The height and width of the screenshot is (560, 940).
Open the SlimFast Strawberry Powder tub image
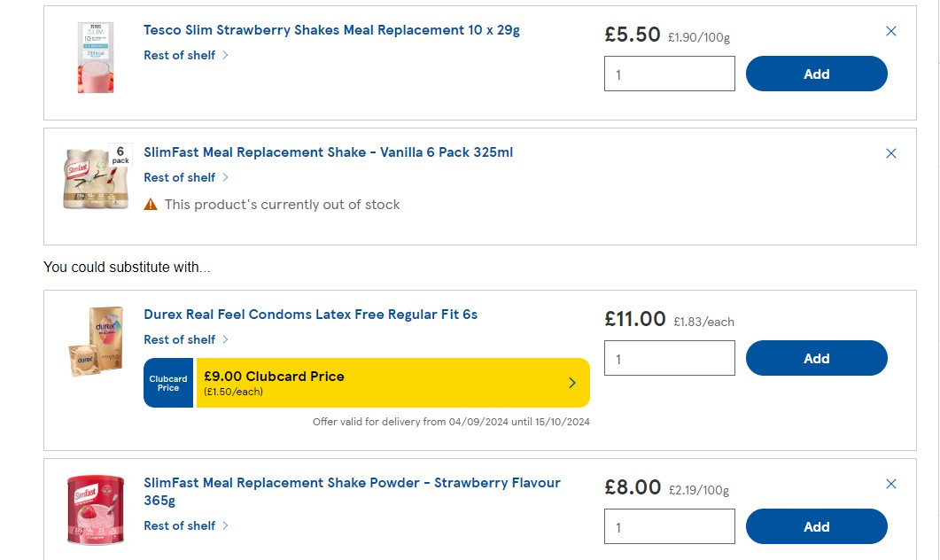point(96,510)
